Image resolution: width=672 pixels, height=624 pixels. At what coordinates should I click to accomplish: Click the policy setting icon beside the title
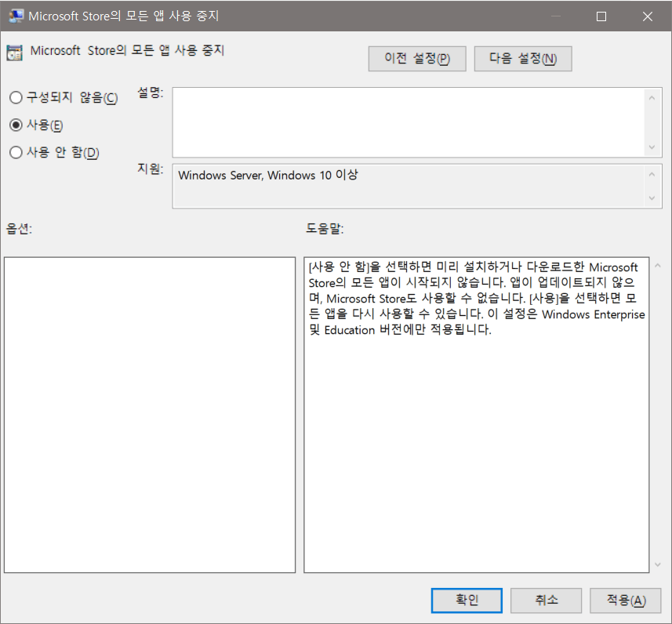15,52
